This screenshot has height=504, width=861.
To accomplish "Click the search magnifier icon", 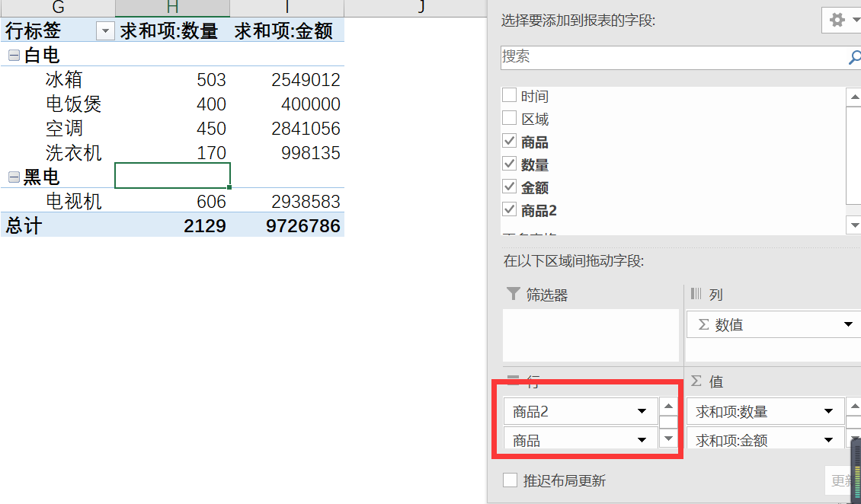I will (x=854, y=57).
